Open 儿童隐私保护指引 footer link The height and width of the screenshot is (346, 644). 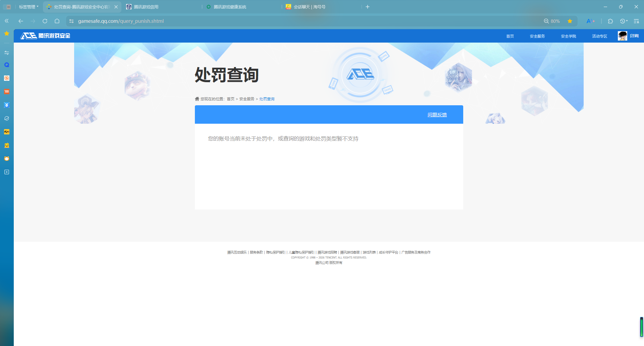301,252
